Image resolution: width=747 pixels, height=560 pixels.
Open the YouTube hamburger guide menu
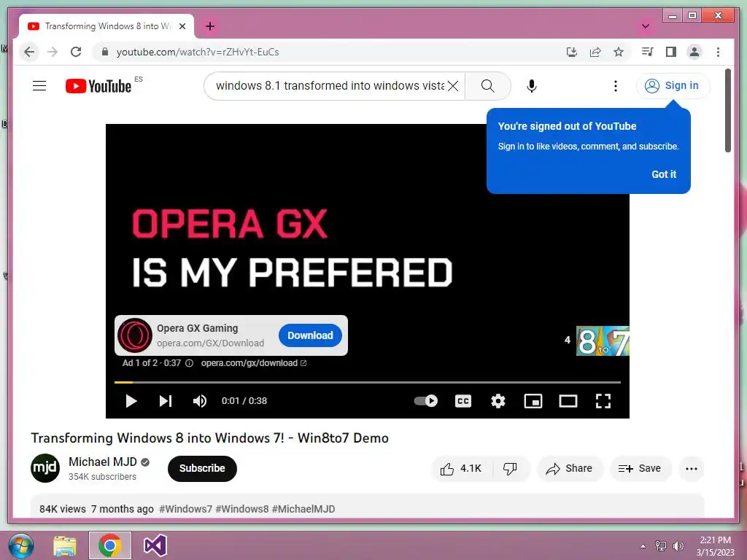39,86
